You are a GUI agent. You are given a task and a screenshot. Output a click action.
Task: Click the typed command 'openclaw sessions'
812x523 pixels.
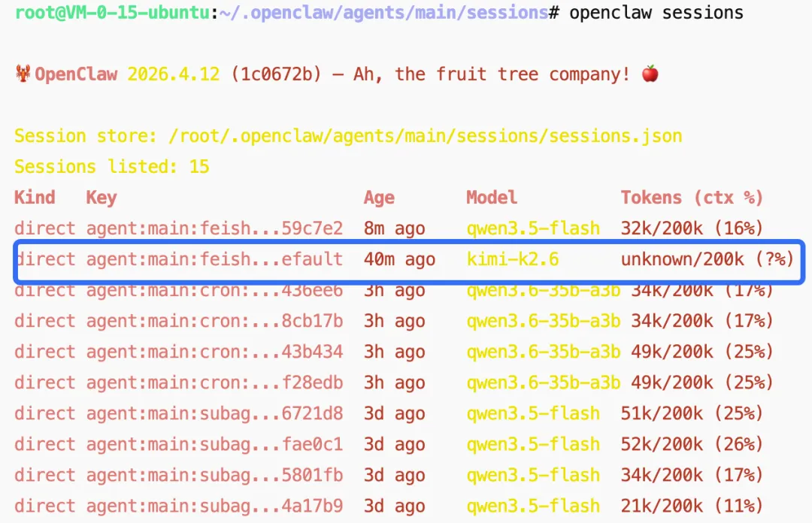coord(656,13)
